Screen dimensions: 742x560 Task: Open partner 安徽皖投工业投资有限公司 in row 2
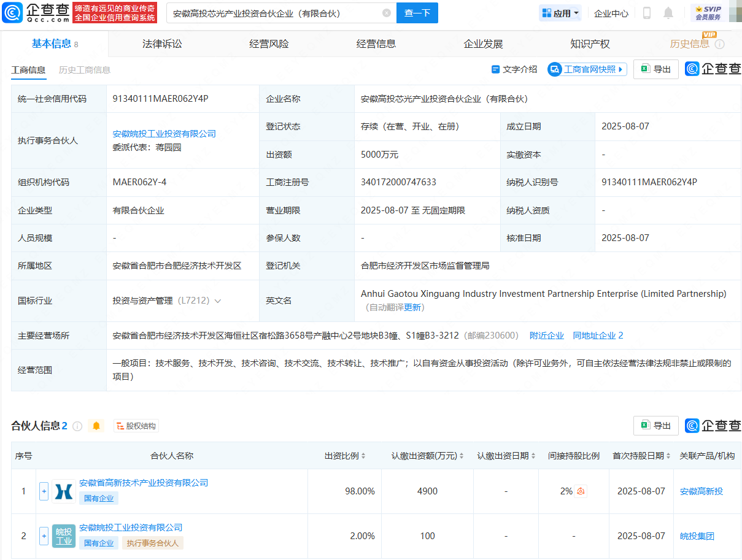131,527
